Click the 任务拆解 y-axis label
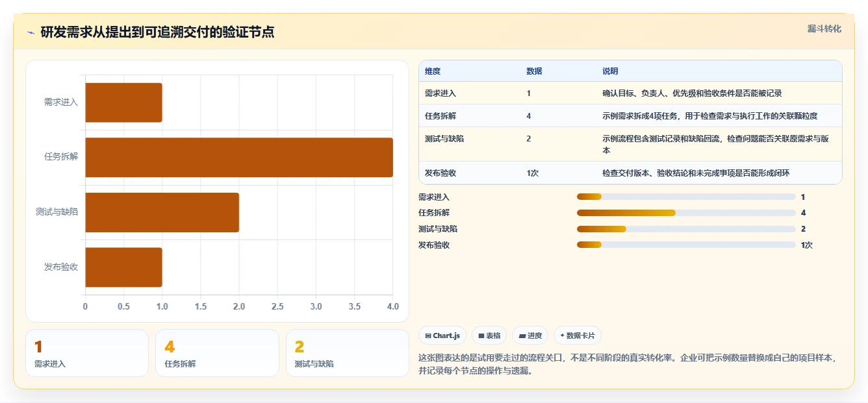 (61, 157)
